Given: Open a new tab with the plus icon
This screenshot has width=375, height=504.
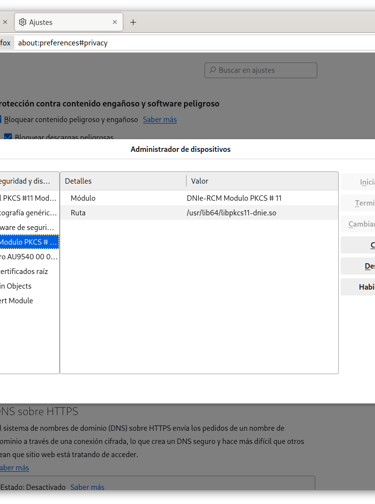Looking at the screenshot, I should tap(133, 22).
